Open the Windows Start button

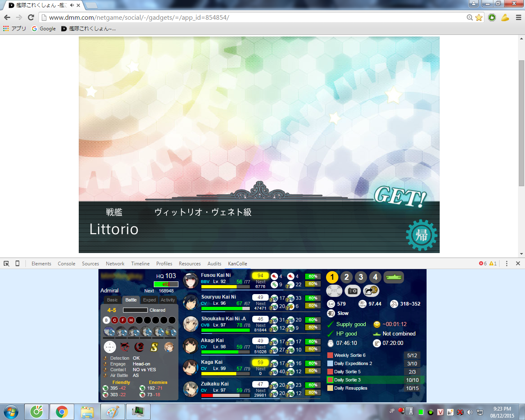pyautogui.click(x=11, y=412)
